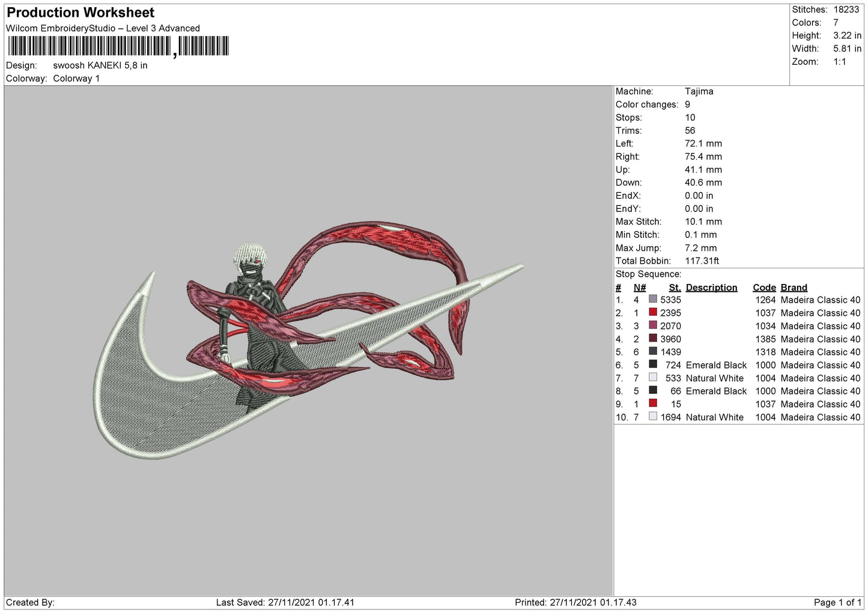Click the 'Description' column header
Image resolution: width=868 pixels, height=613 pixels.
pyautogui.click(x=711, y=288)
